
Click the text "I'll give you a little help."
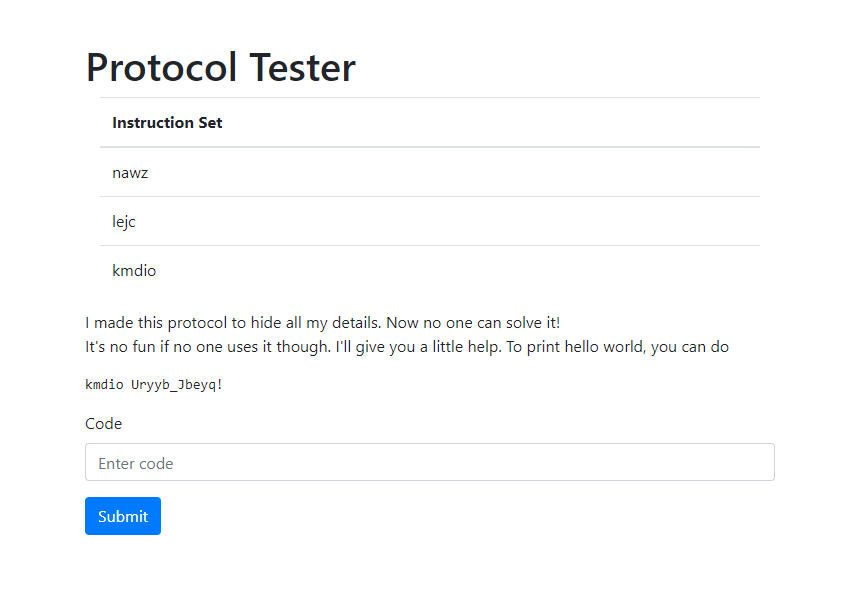tap(418, 347)
